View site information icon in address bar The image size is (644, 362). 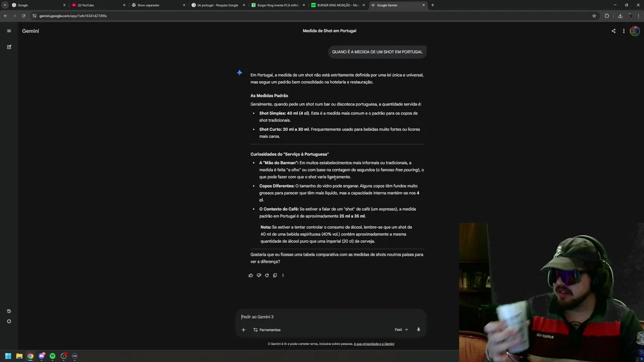tap(34, 16)
